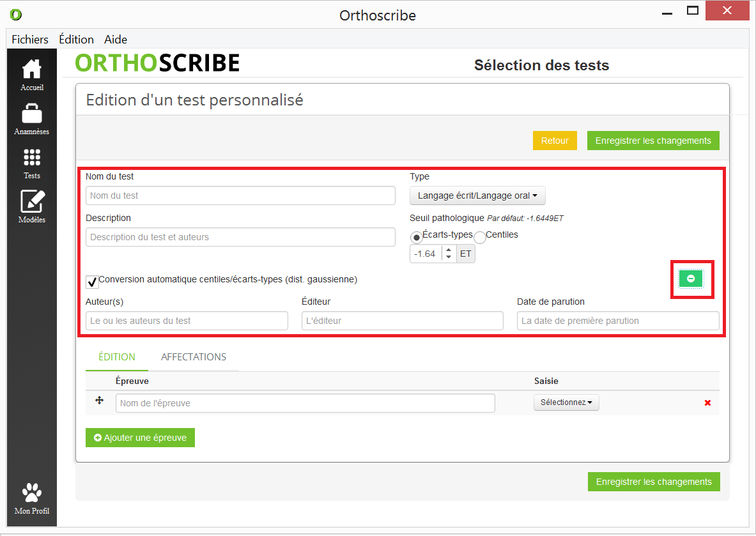
Task: Open Type dropdown Langage écrit/Langage oral
Action: [477, 195]
